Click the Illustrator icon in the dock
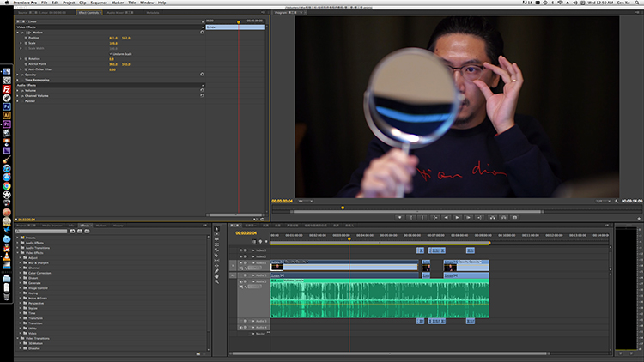 point(6,115)
